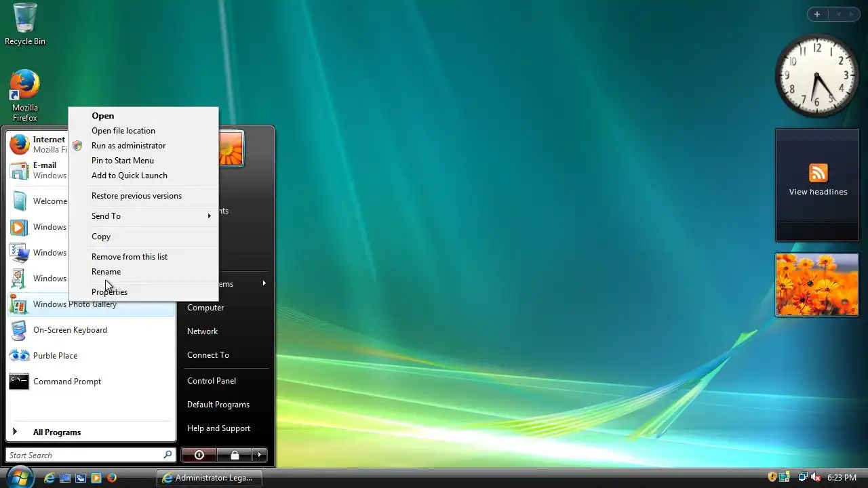The image size is (868, 488).
Task: Click the power button in Start menu
Action: pyautogui.click(x=199, y=455)
